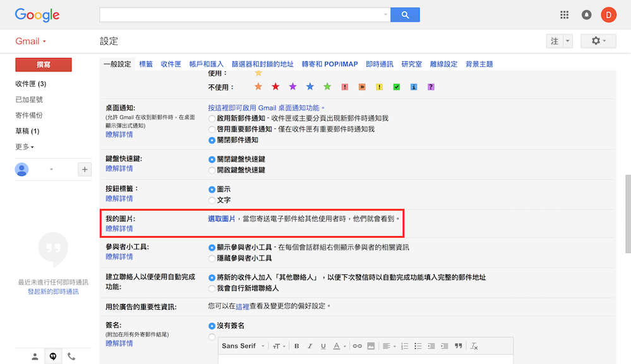The width and height of the screenshot is (631, 364).
Task: Open the settings gear dropdown
Action: [x=598, y=41]
